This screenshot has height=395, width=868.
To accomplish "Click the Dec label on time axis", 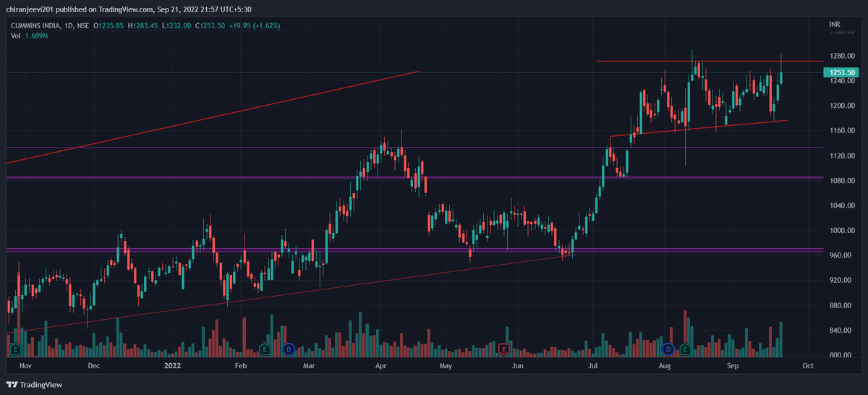I will pyautogui.click(x=94, y=366).
